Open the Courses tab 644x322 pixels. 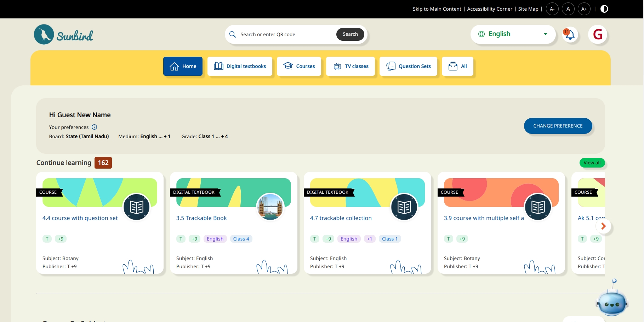(299, 66)
